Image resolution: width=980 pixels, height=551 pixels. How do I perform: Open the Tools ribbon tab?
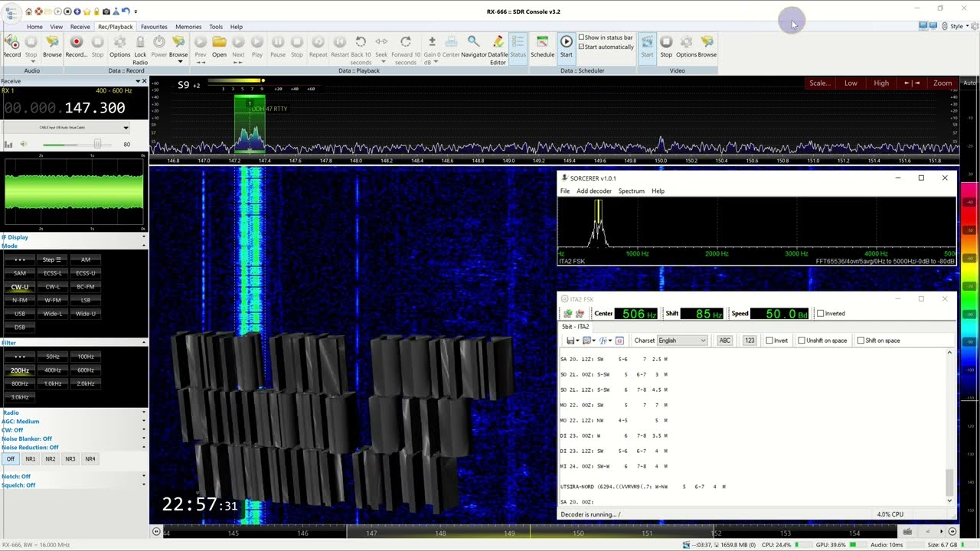[x=216, y=27]
